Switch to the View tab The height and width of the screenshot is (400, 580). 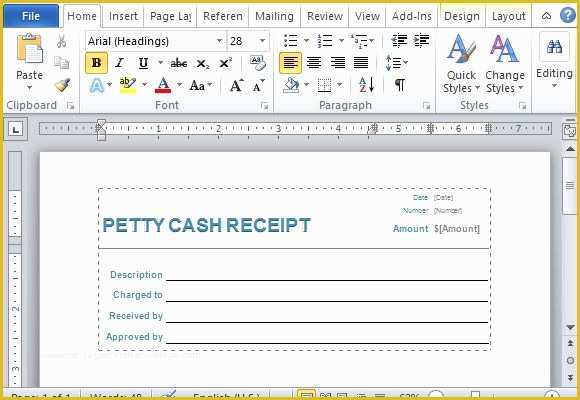click(x=367, y=16)
